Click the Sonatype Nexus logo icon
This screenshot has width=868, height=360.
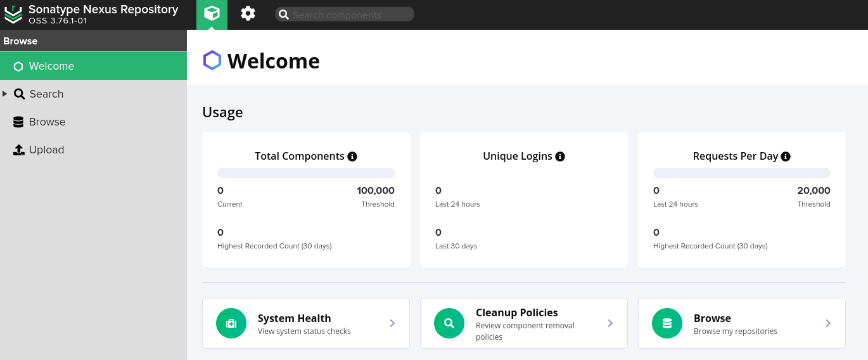[x=13, y=14]
